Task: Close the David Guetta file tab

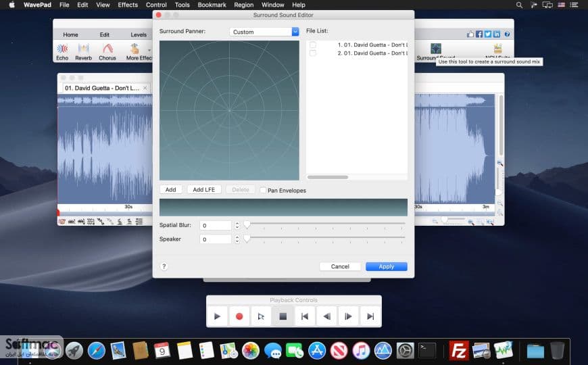Action: click(145, 88)
